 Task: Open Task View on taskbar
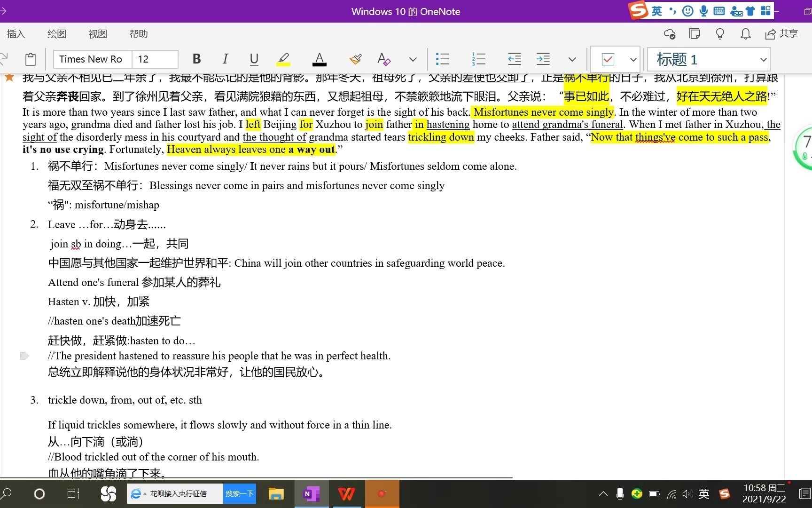click(x=73, y=494)
